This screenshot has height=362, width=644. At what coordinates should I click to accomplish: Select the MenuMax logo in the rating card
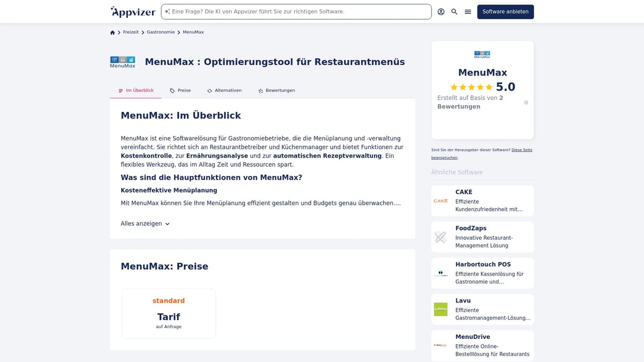[481, 54]
